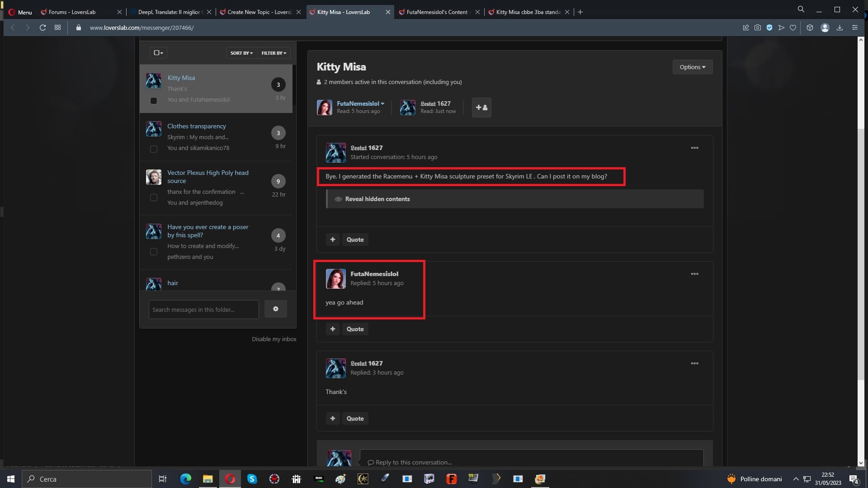Image resolution: width=868 pixels, height=488 pixels.
Task: Select the Clothes transparency conversation checkbox
Action: pos(154,149)
